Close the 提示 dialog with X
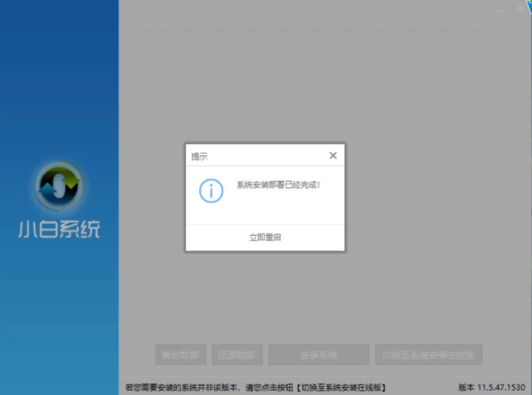Image resolution: width=532 pixels, height=395 pixels. 333,156
